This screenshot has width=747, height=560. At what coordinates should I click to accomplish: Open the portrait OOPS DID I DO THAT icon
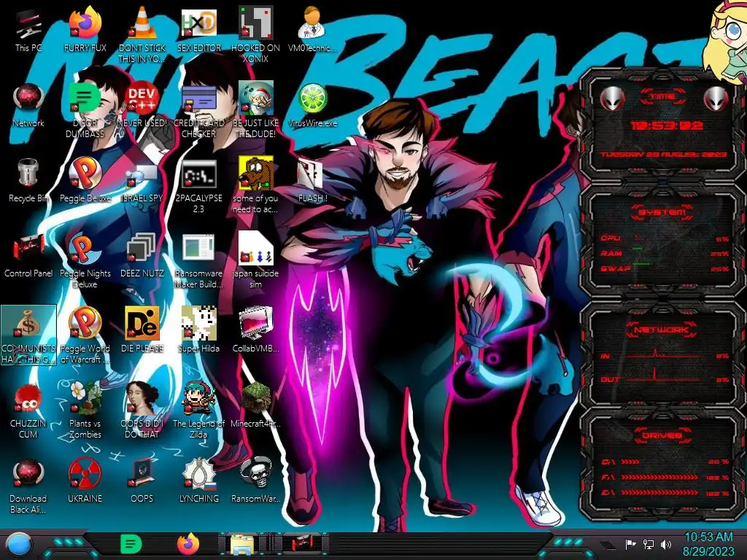(142, 411)
